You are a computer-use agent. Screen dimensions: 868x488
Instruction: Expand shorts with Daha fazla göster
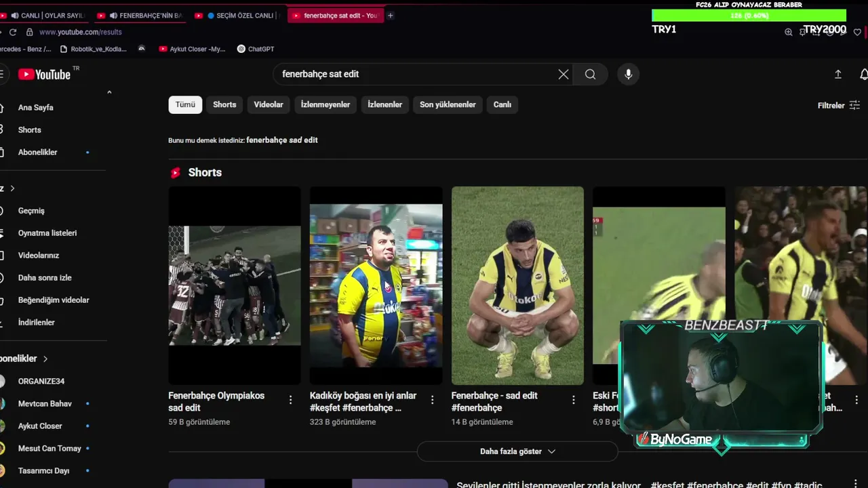(517, 451)
